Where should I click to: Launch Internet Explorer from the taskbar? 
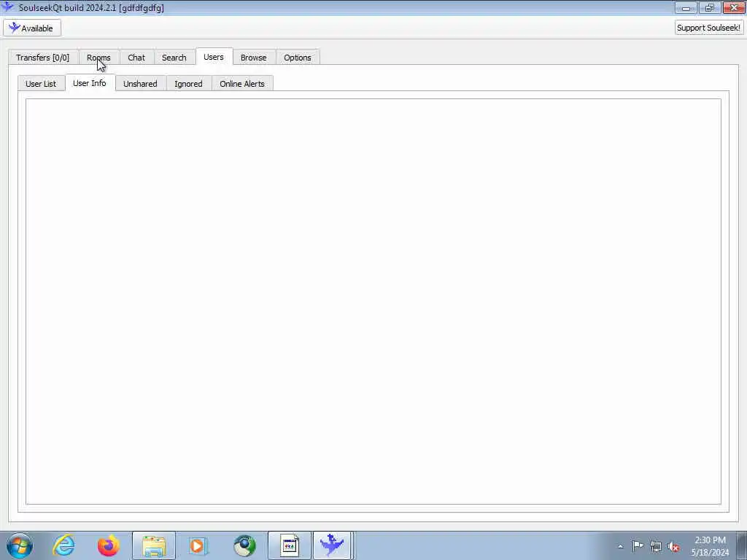[x=64, y=545]
